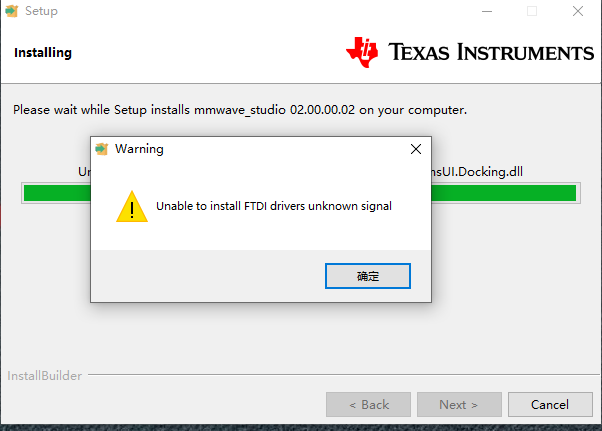The height and width of the screenshot is (431, 602).
Task: Click the Setup installer icon in title bar
Action: pos(12,11)
